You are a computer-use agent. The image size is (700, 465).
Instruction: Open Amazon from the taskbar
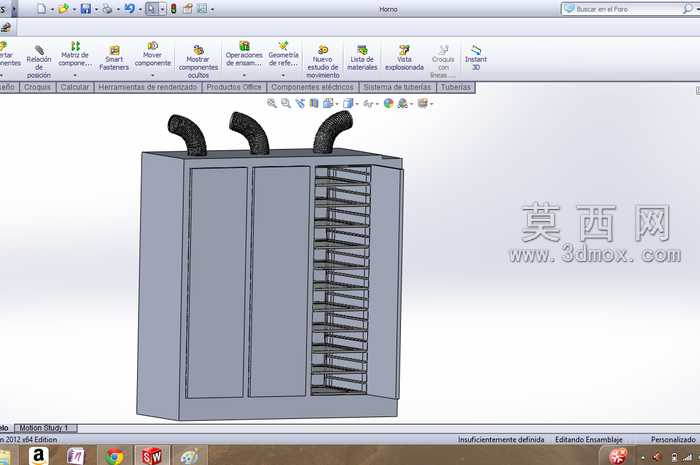39,456
